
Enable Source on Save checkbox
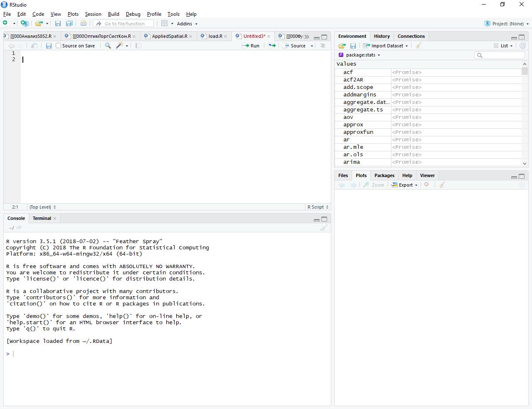(59, 46)
